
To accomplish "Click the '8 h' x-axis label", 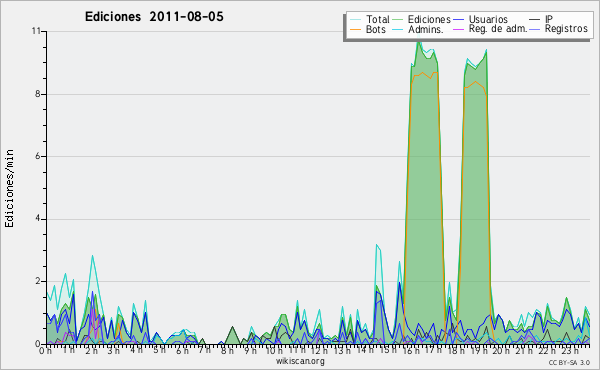I will [x=227, y=350].
